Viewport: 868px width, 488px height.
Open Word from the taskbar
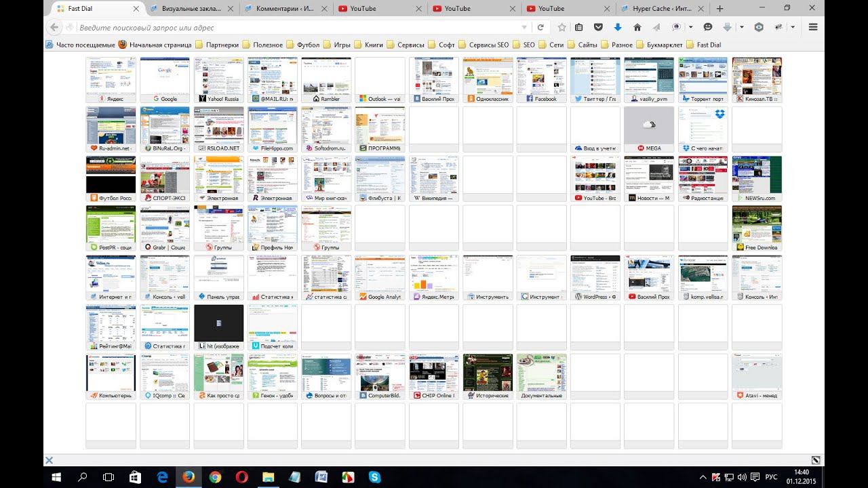321,477
